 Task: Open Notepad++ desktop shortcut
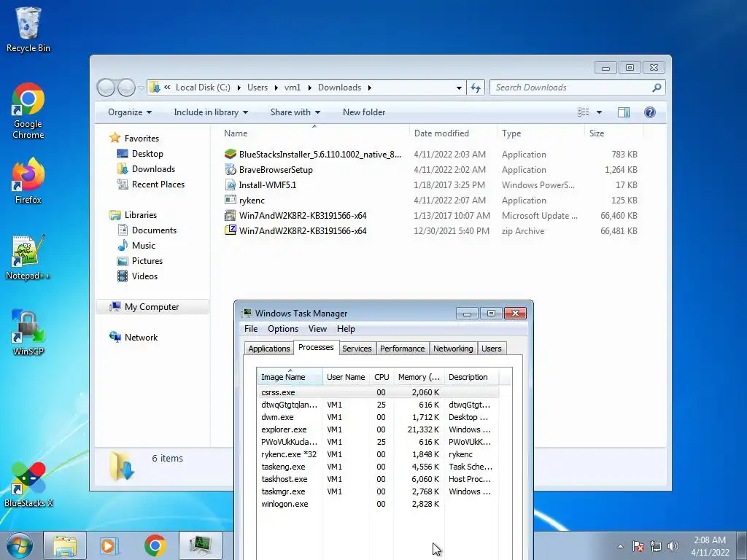28,257
